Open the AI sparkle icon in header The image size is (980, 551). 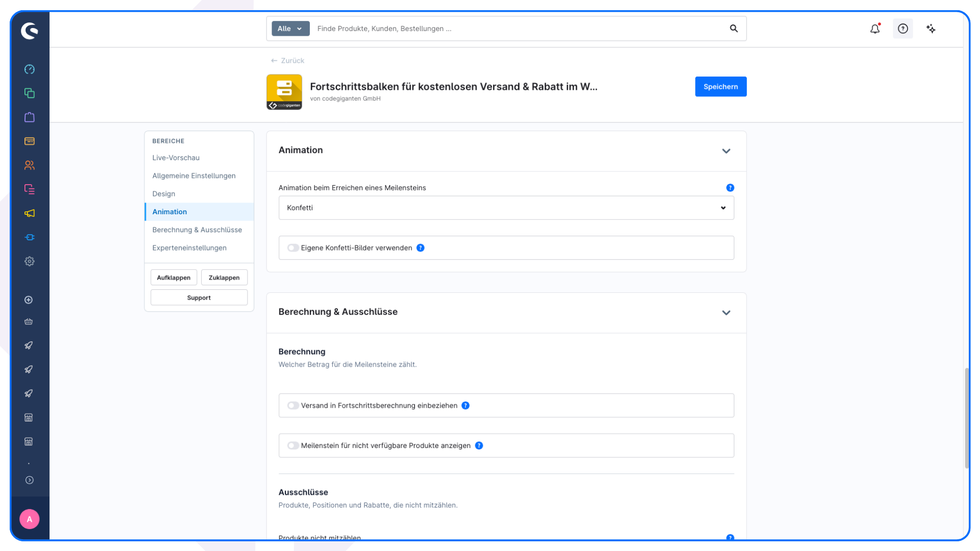point(931,29)
